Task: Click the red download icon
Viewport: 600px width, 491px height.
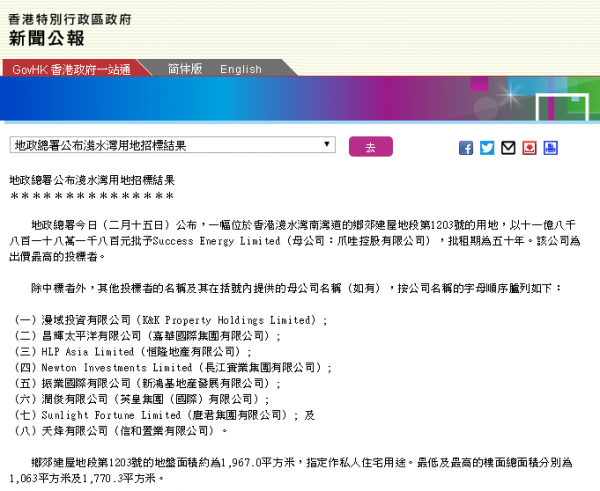Action: pos(529,148)
